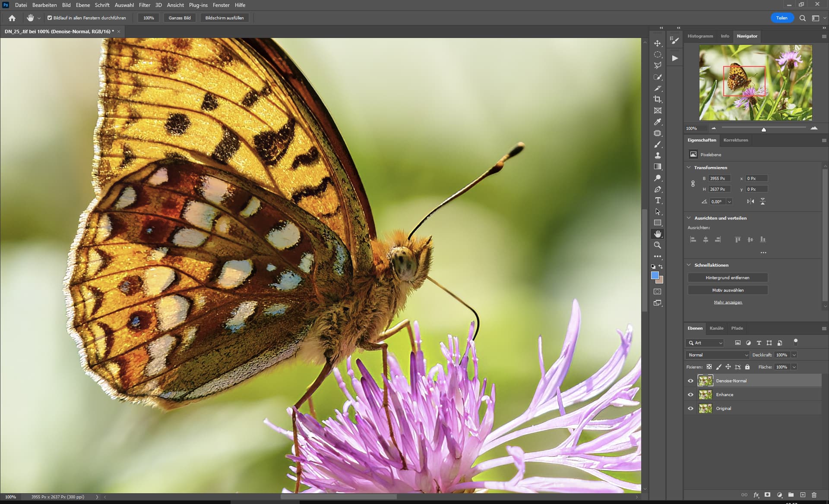Select the Move tool
The height and width of the screenshot is (504, 829).
[x=657, y=43]
